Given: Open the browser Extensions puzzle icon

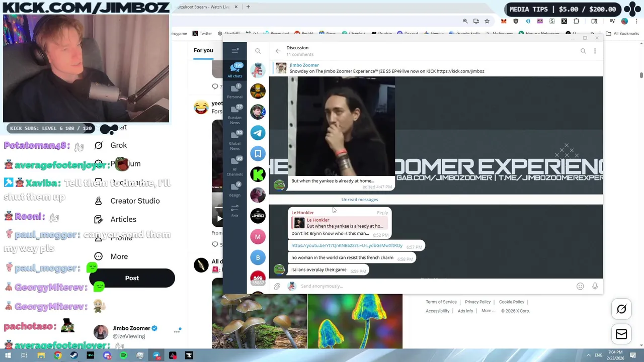Looking at the screenshot, I should 576,21.
